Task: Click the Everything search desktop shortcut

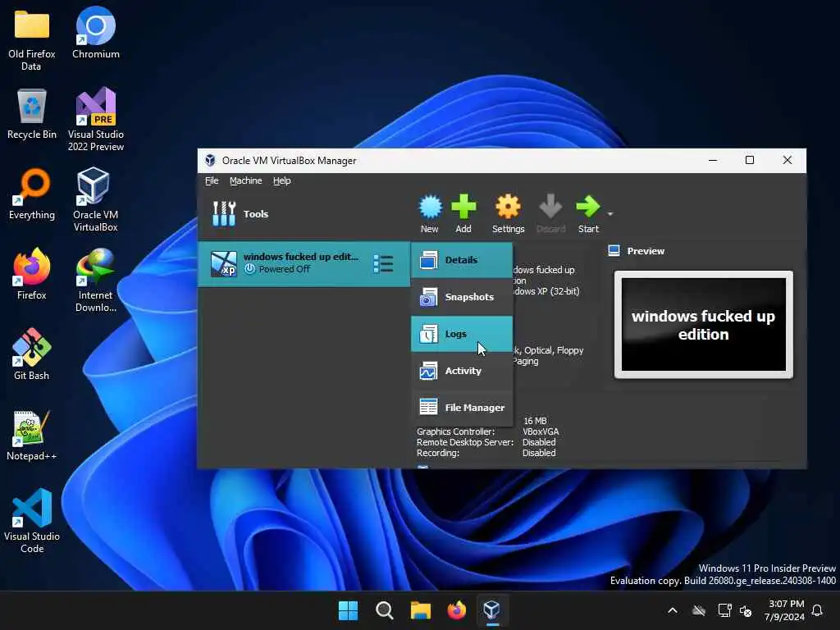Action: tap(32, 194)
